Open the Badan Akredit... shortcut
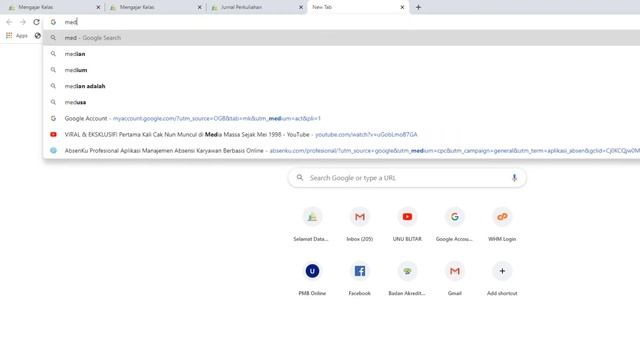This screenshot has width=640, height=360. pyautogui.click(x=407, y=278)
